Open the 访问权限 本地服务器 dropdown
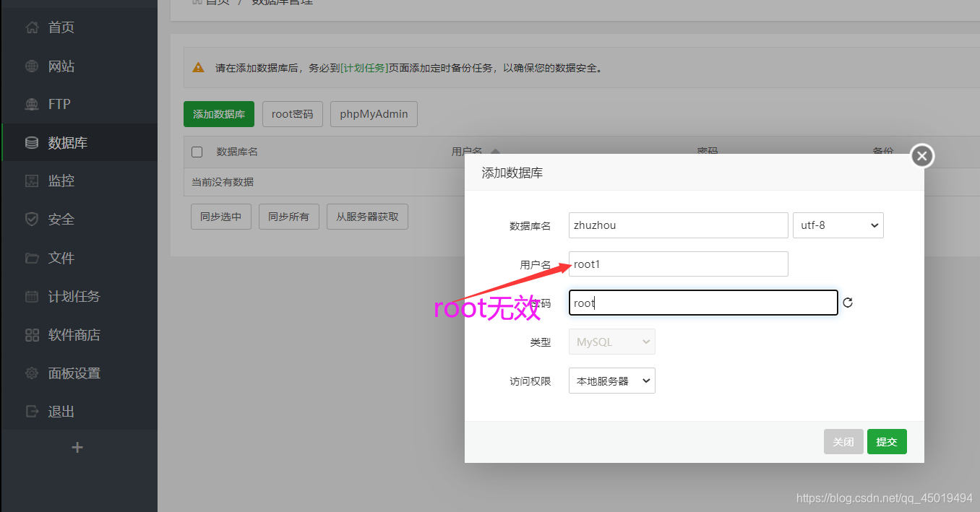The width and height of the screenshot is (980, 512). pyautogui.click(x=611, y=381)
